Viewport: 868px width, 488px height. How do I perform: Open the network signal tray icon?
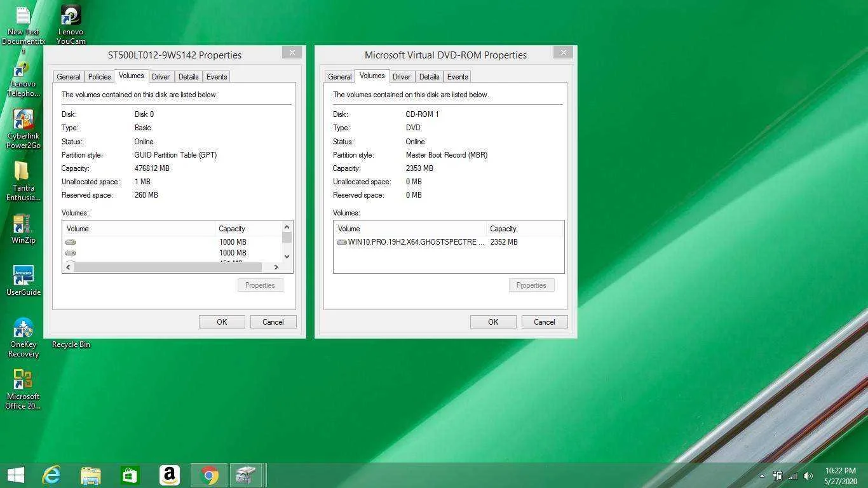pyautogui.click(x=793, y=476)
